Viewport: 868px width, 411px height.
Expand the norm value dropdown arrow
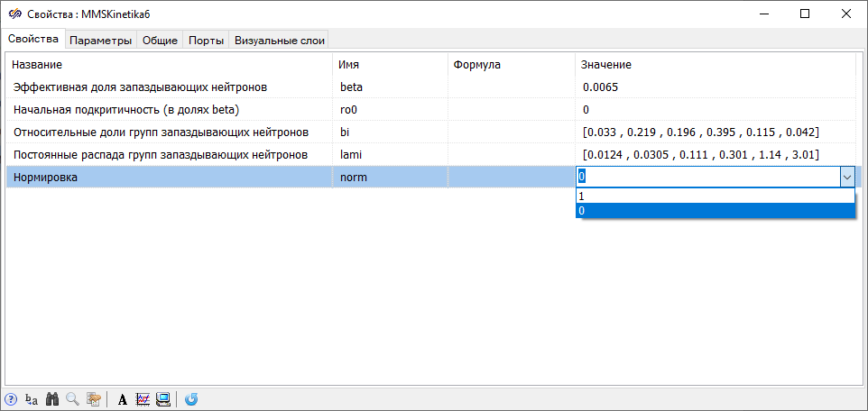846,178
